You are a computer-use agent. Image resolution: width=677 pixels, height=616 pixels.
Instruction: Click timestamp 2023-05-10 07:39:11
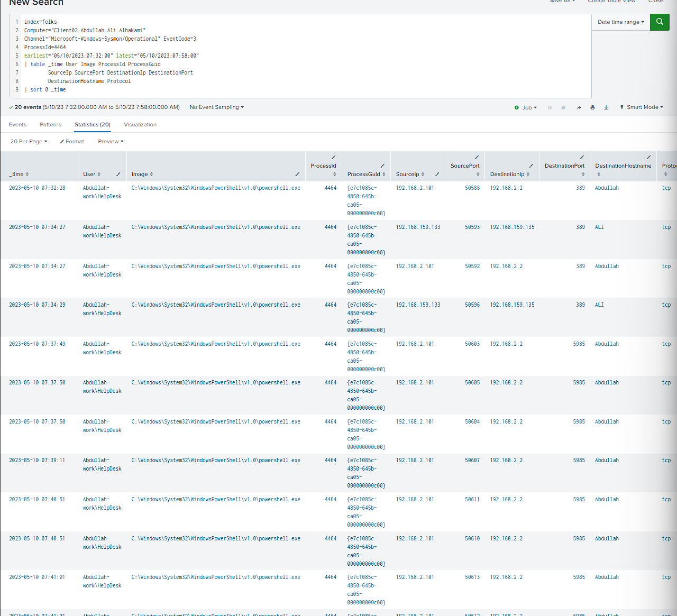click(x=37, y=461)
